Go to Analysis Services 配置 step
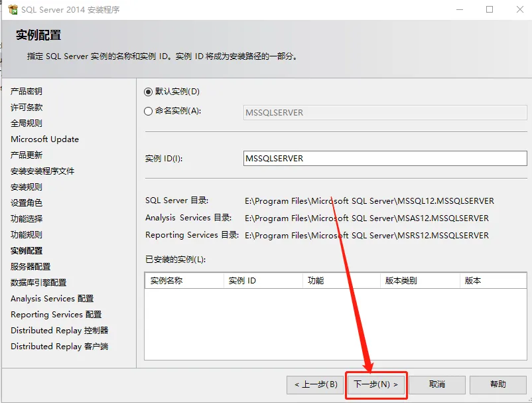 [x=52, y=298]
